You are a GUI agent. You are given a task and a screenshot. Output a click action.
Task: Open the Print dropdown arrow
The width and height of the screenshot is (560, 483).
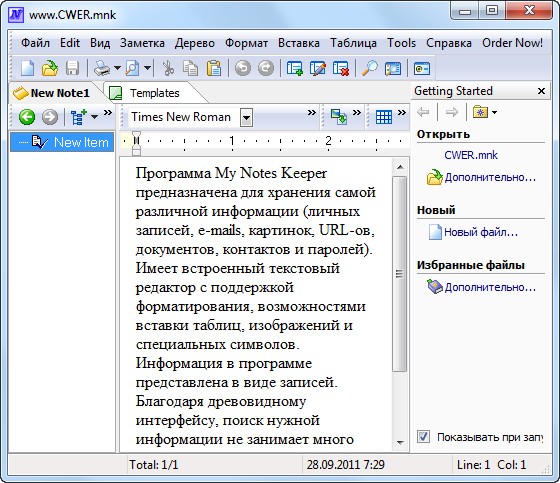(117, 68)
